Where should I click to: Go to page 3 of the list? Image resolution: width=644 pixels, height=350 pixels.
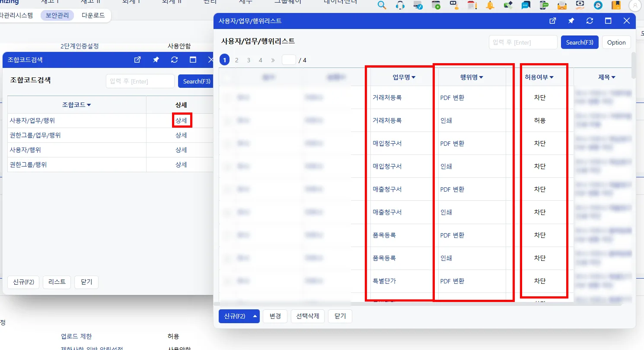pos(249,60)
